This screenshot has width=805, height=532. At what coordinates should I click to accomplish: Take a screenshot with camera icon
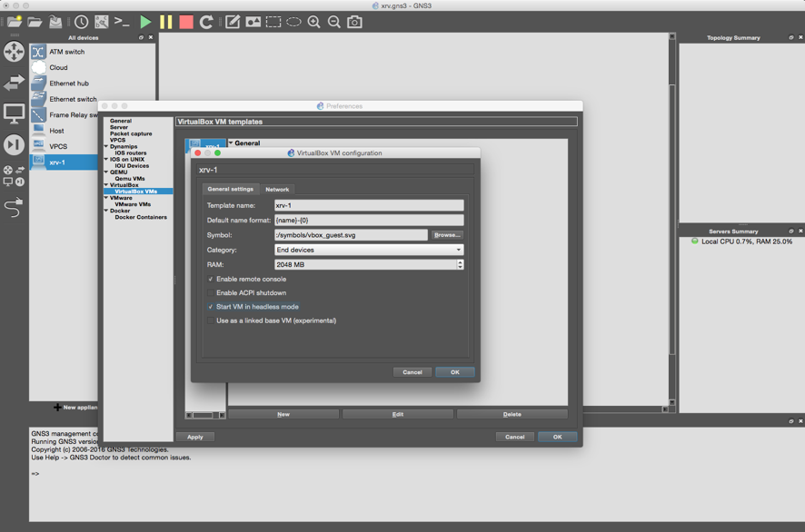(354, 22)
